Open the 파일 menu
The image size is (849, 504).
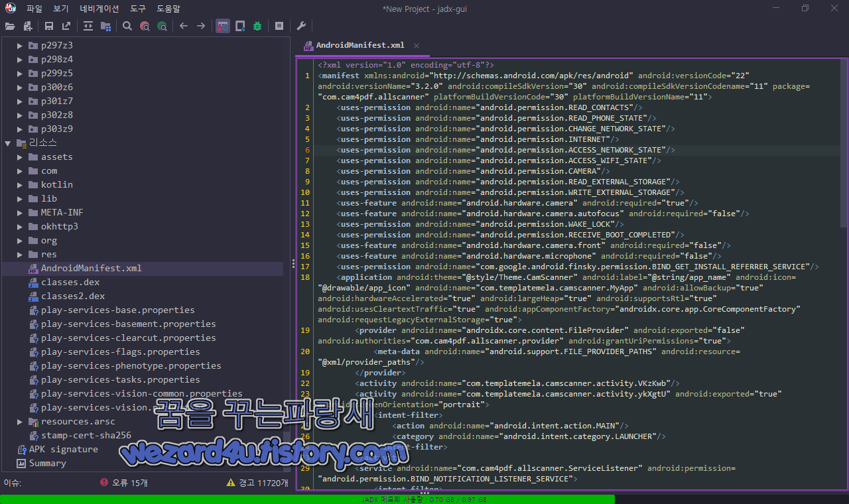point(34,9)
